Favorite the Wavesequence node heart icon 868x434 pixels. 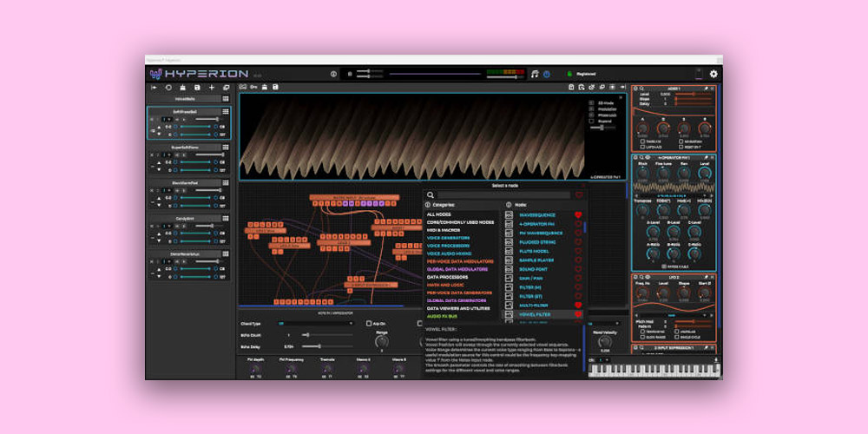click(578, 214)
